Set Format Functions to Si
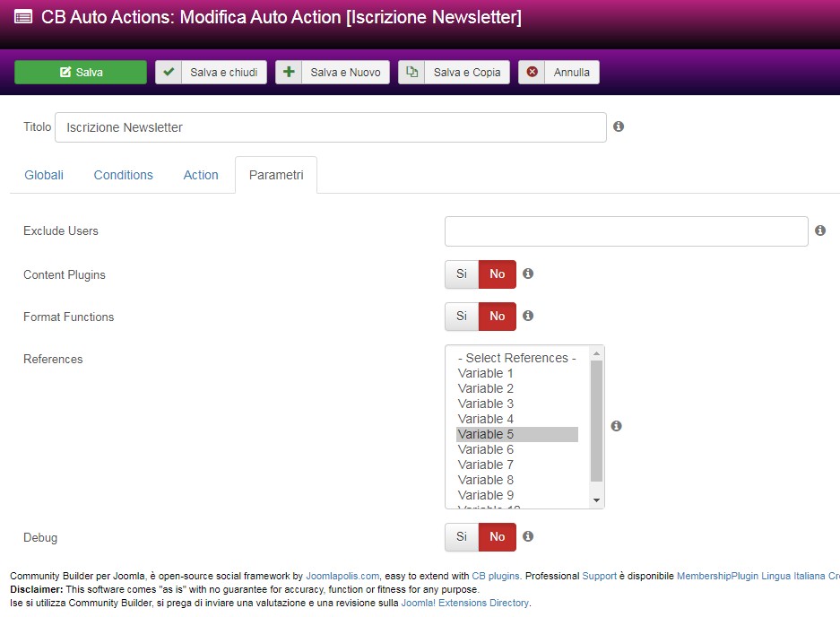The width and height of the screenshot is (840, 617). click(462, 317)
